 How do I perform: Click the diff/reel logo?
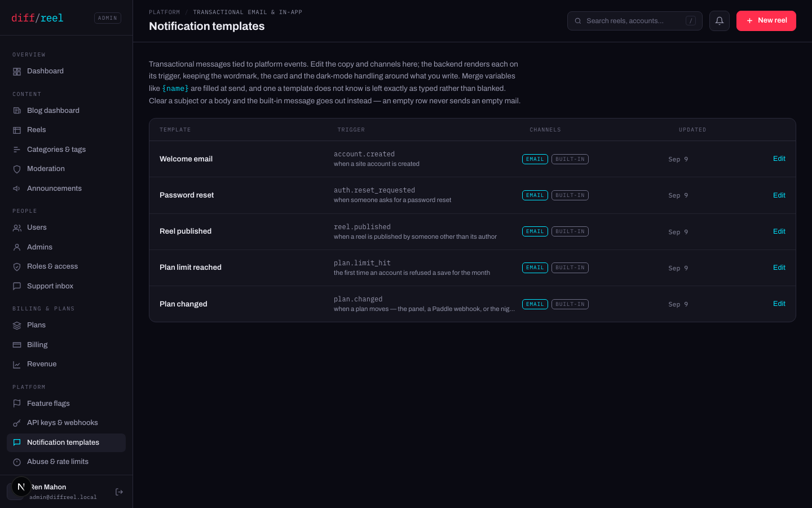37,18
